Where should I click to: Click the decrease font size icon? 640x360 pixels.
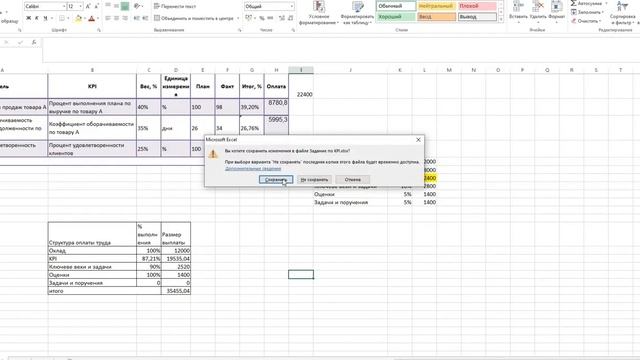point(96,7)
